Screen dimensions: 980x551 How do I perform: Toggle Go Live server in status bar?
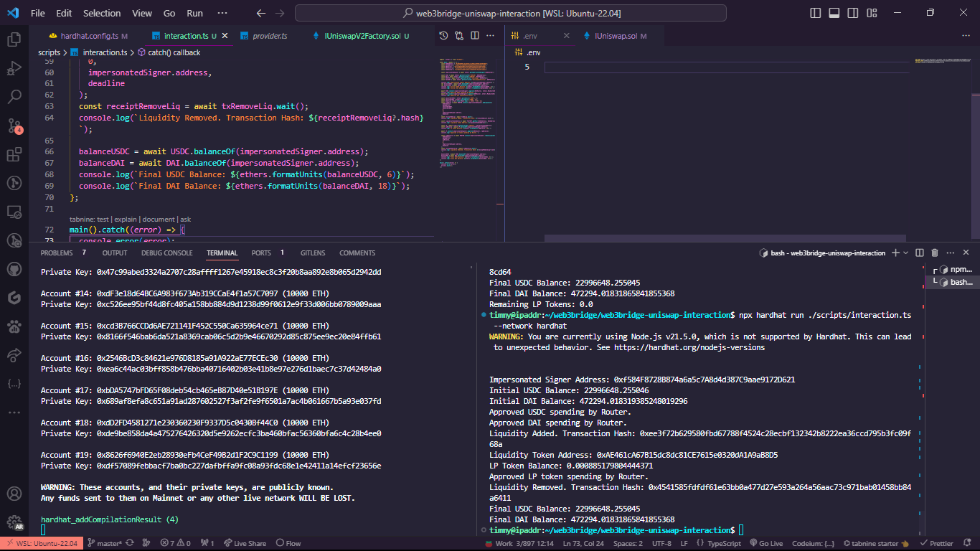coord(765,543)
